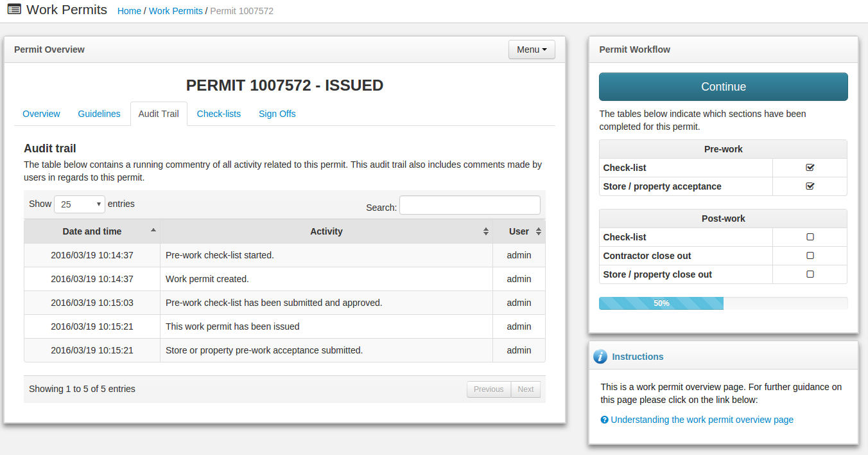
Task: Click the blue info icon beside Instructions
Action: (600, 357)
